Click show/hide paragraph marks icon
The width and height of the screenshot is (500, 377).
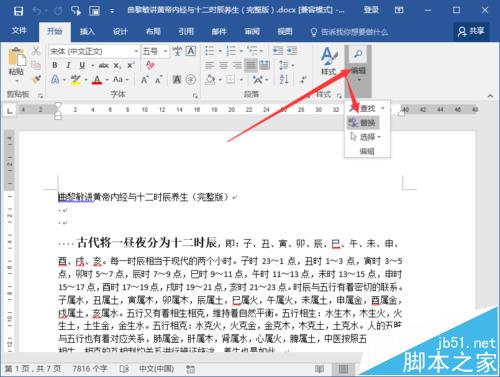pos(303,79)
